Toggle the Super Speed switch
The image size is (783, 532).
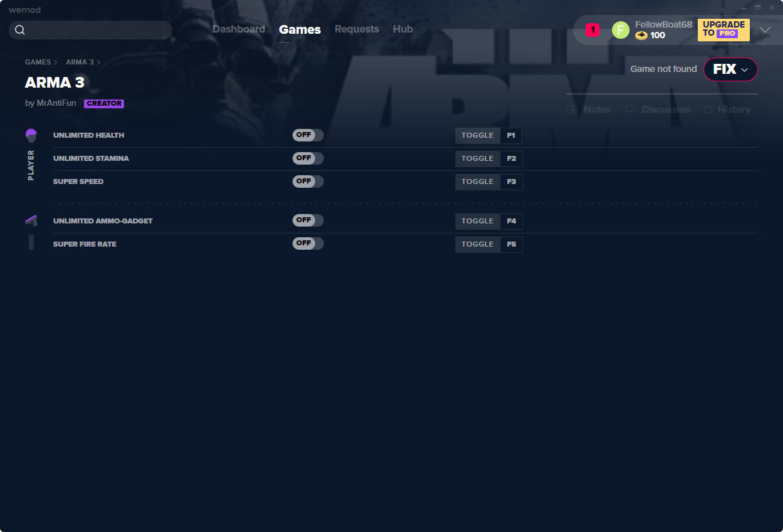[x=308, y=182]
